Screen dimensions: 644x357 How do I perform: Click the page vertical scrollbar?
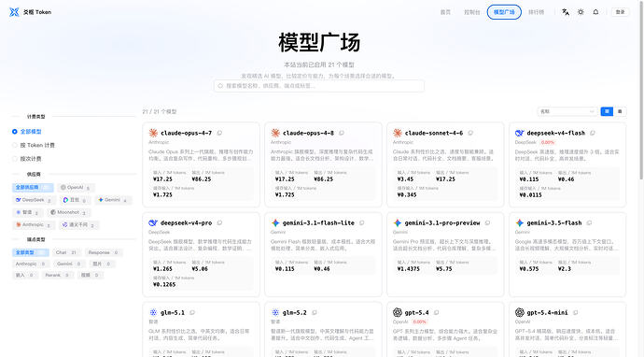641,91
